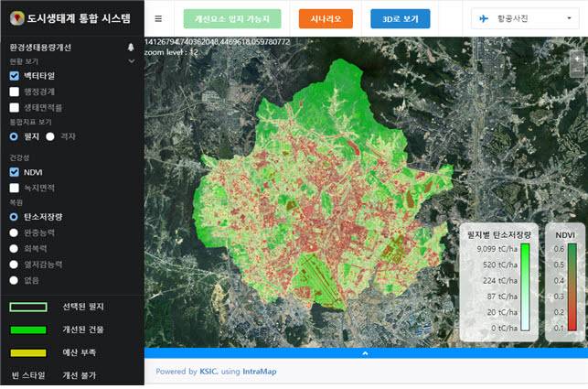This screenshot has height=389, width=588.
Task: Click the notification bell icon
Action: point(131,45)
